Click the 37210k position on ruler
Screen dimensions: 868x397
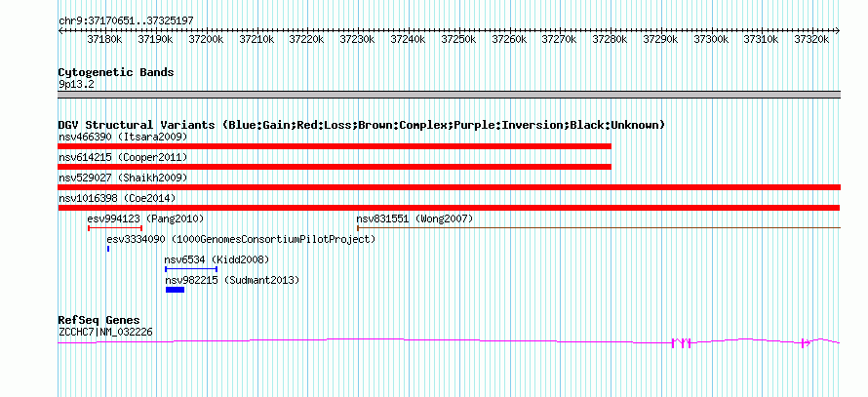(257, 39)
